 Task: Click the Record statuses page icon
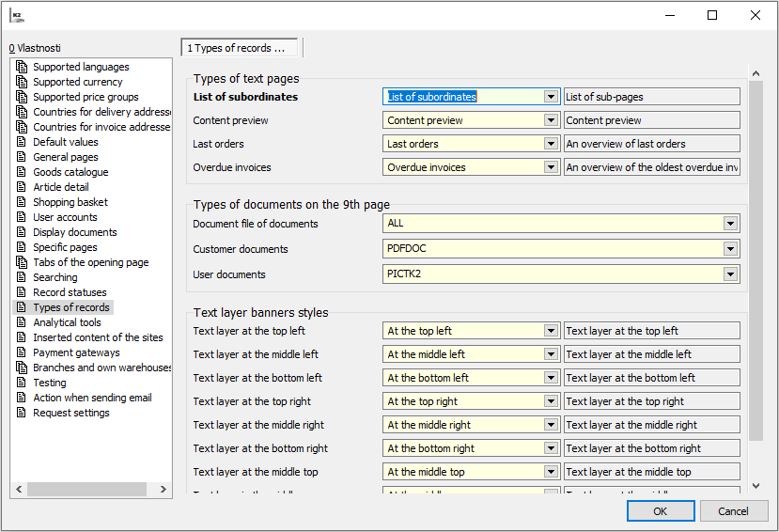click(x=23, y=292)
